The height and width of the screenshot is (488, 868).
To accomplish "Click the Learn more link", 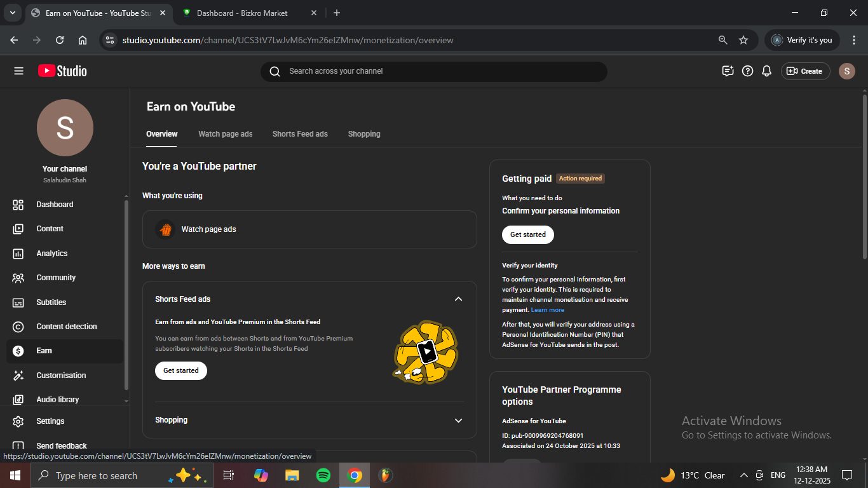I will pos(548,310).
